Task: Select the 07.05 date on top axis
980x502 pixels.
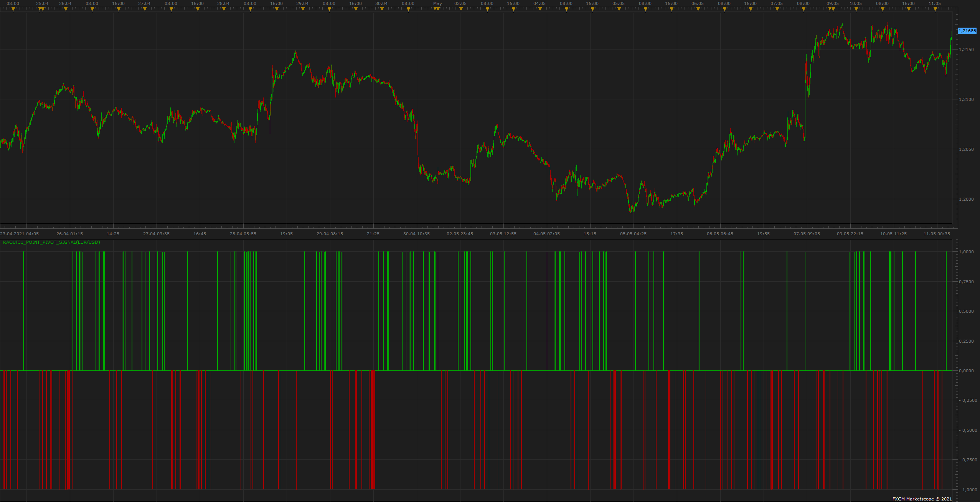Action: (x=777, y=3)
